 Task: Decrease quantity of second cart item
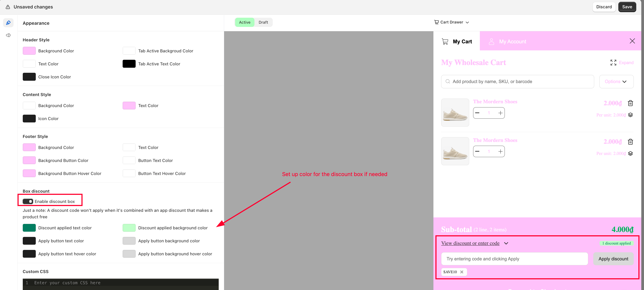tap(477, 152)
